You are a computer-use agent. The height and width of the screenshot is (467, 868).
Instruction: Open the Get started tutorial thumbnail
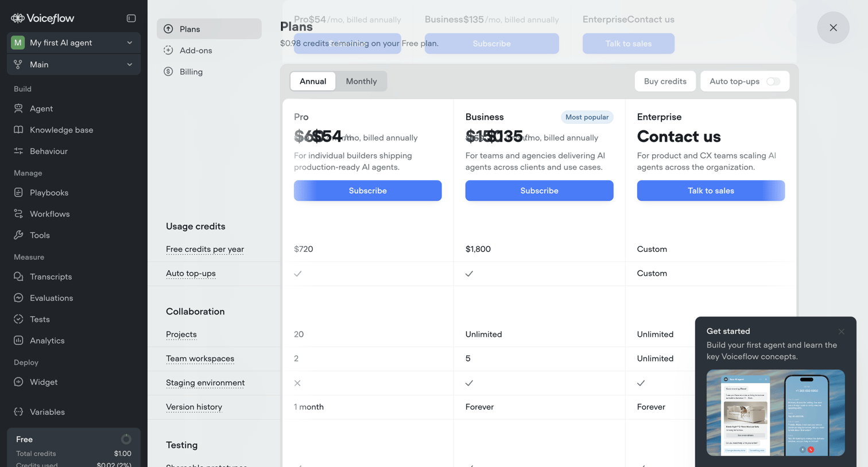click(776, 412)
